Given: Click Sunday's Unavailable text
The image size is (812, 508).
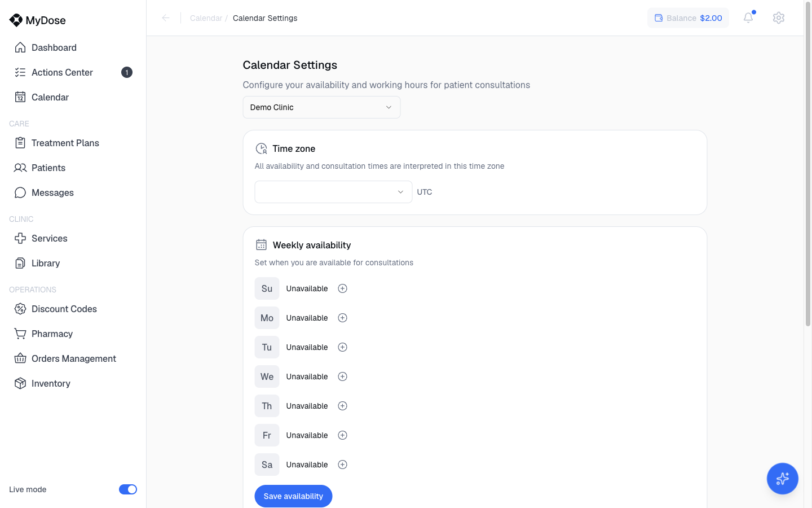Looking at the screenshot, I should (307, 288).
